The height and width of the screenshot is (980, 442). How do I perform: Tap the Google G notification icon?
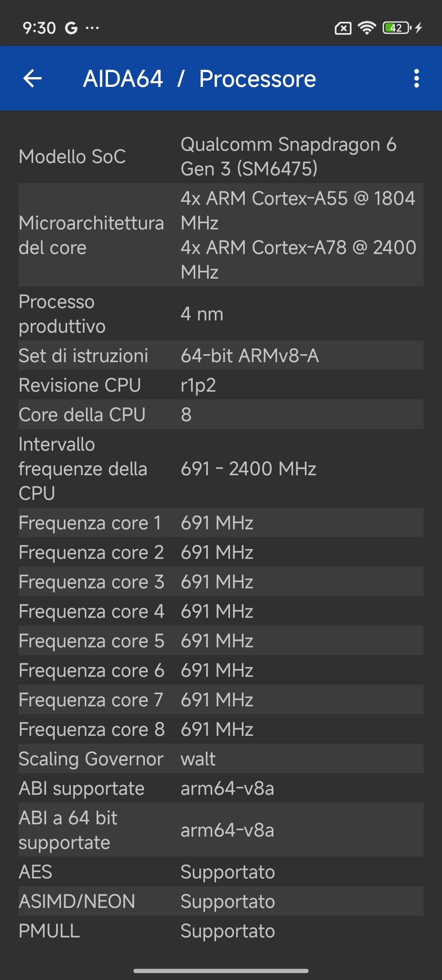tap(71, 28)
